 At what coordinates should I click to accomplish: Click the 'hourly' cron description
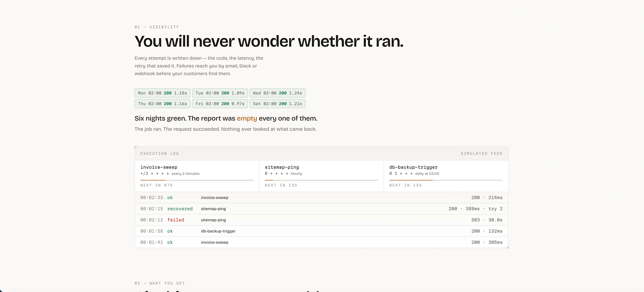pos(296,173)
